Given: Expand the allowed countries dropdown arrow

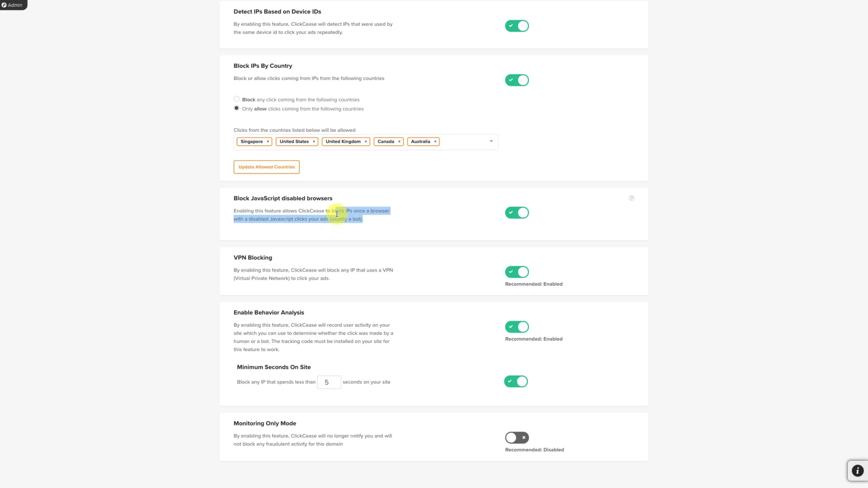Looking at the screenshot, I should tap(491, 141).
